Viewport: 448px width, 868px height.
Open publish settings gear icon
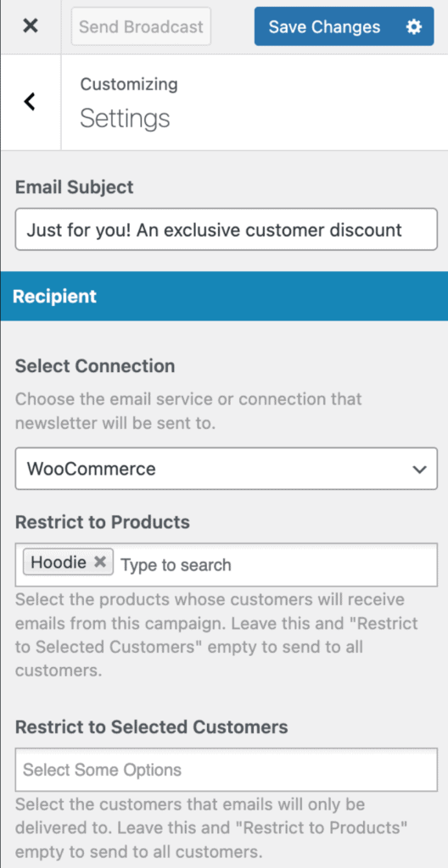(414, 26)
